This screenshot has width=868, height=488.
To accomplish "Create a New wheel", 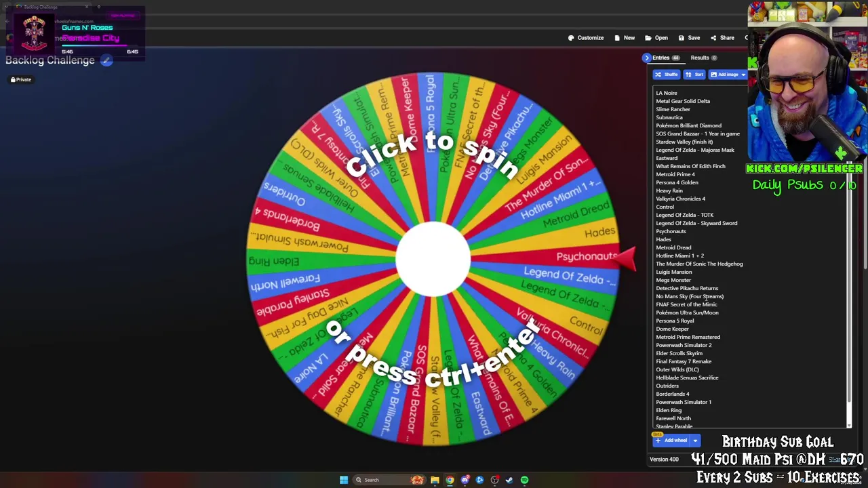I will pyautogui.click(x=625, y=38).
